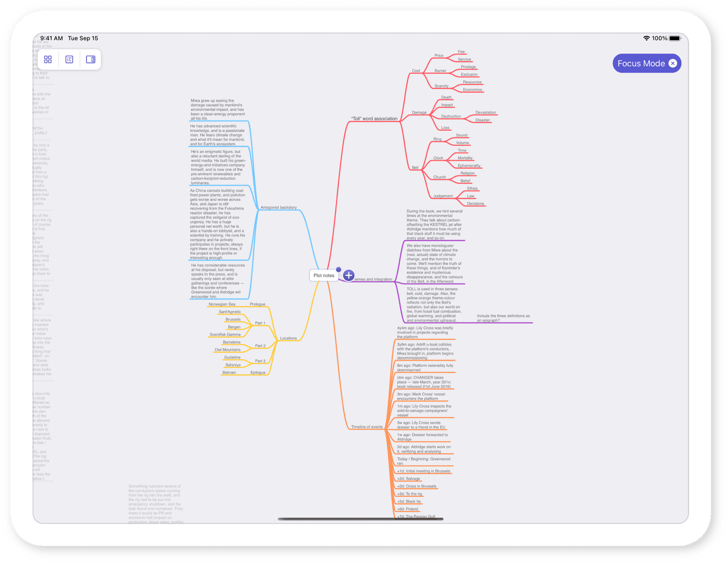The height and width of the screenshot is (563, 728).
Task: Tap the plus button beside the Plot notes node
Action: pos(348,275)
